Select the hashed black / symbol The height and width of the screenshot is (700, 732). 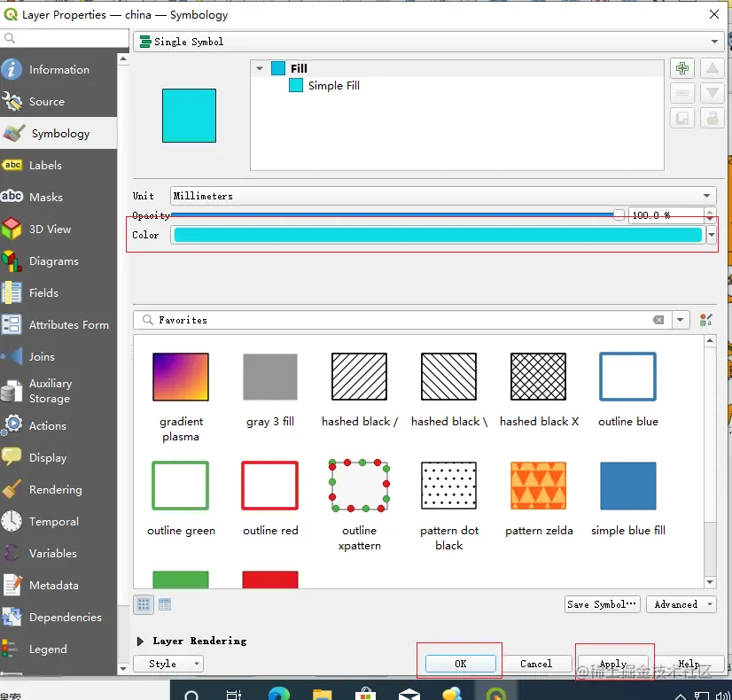pyautogui.click(x=359, y=377)
